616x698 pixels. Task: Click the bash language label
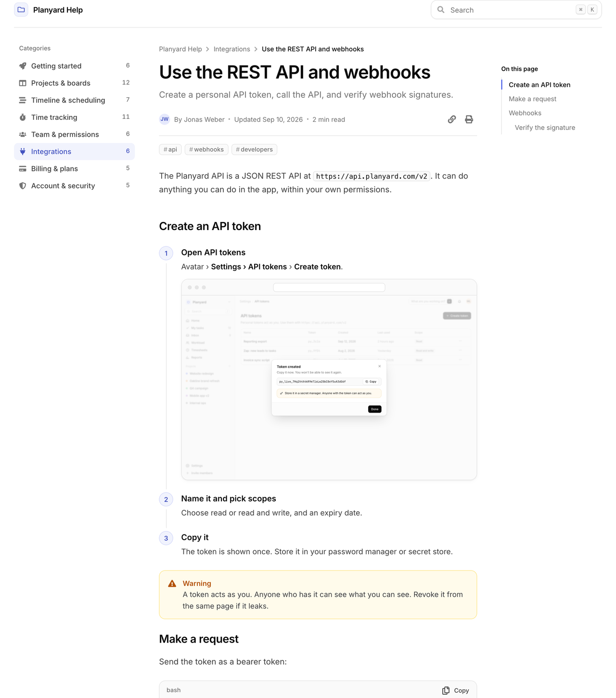click(174, 690)
